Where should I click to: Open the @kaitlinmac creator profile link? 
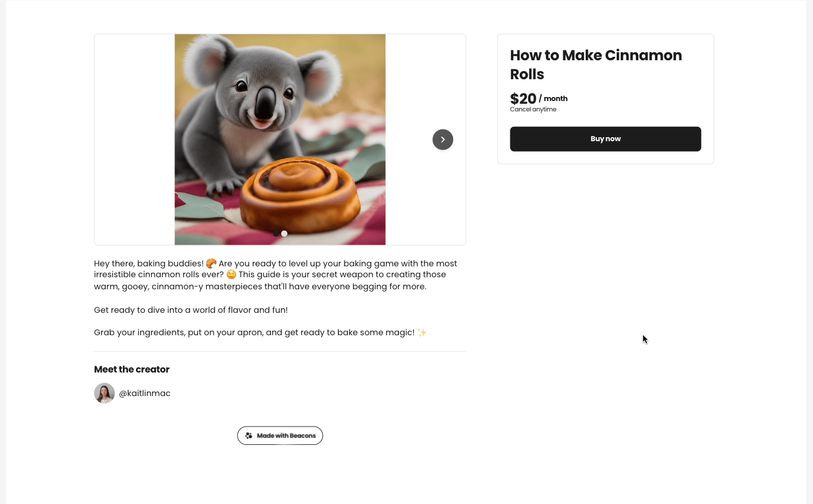click(145, 393)
